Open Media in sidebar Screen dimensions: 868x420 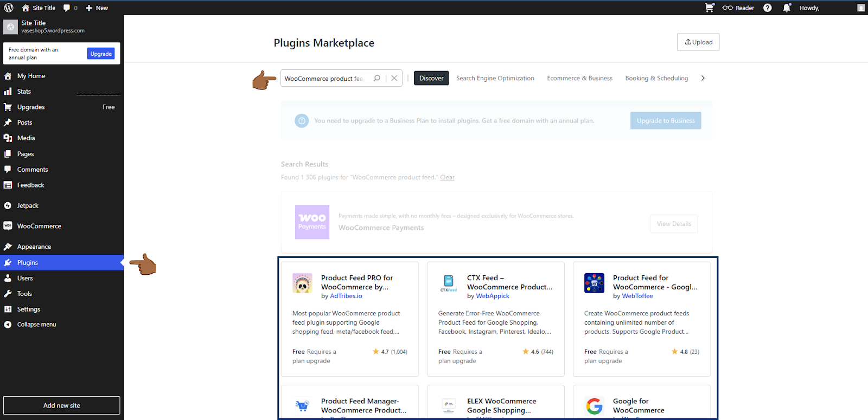[x=62, y=138]
